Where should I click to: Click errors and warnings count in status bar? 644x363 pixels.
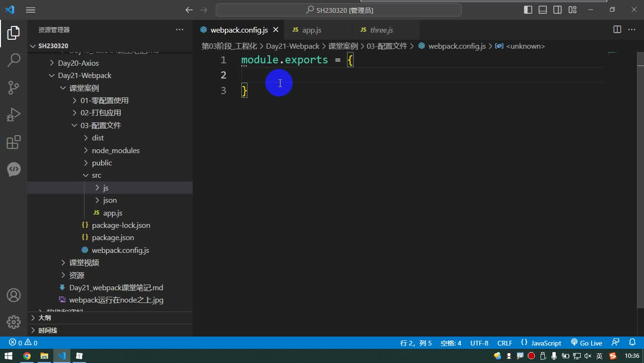pyautogui.click(x=23, y=343)
